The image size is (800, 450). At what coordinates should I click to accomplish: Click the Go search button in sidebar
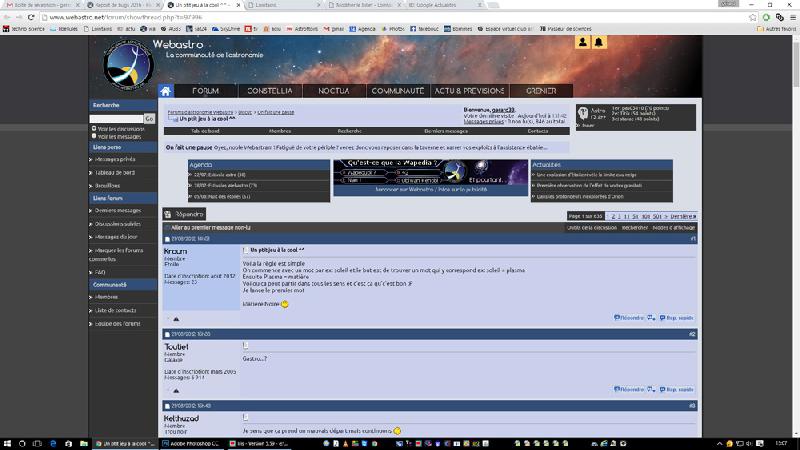coord(149,118)
